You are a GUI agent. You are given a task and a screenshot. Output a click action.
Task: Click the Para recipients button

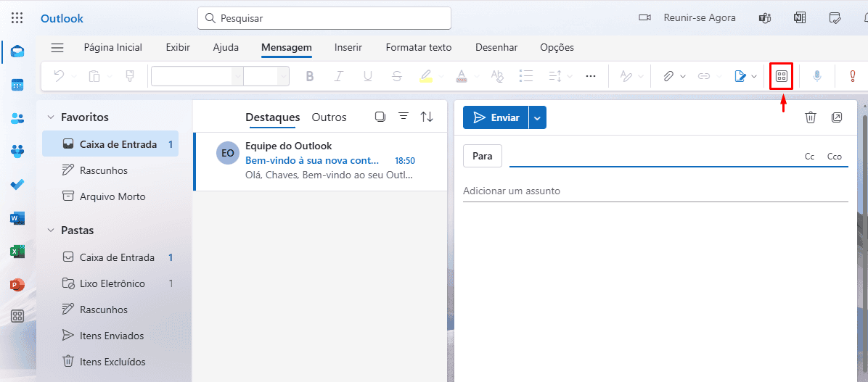[482, 156]
